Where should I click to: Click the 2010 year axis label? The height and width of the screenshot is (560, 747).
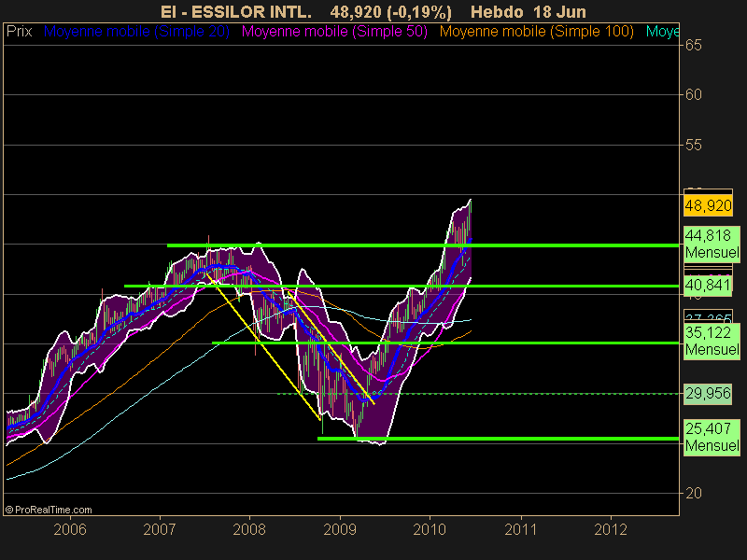click(x=430, y=529)
